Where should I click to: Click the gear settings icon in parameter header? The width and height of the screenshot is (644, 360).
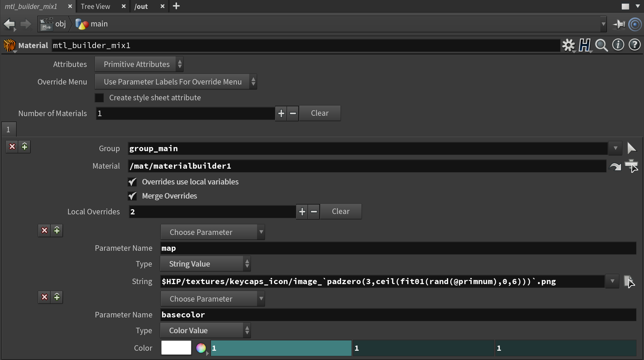pos(568,45)
